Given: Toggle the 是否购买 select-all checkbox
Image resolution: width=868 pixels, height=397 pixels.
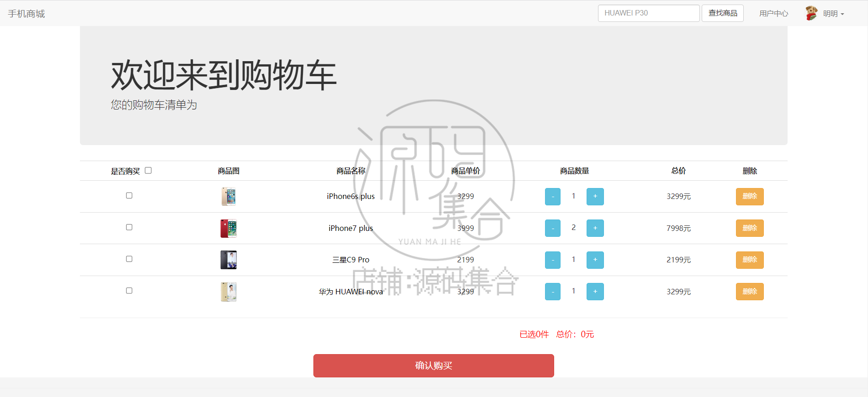Looking at the screenshot, I should [148, 171].
